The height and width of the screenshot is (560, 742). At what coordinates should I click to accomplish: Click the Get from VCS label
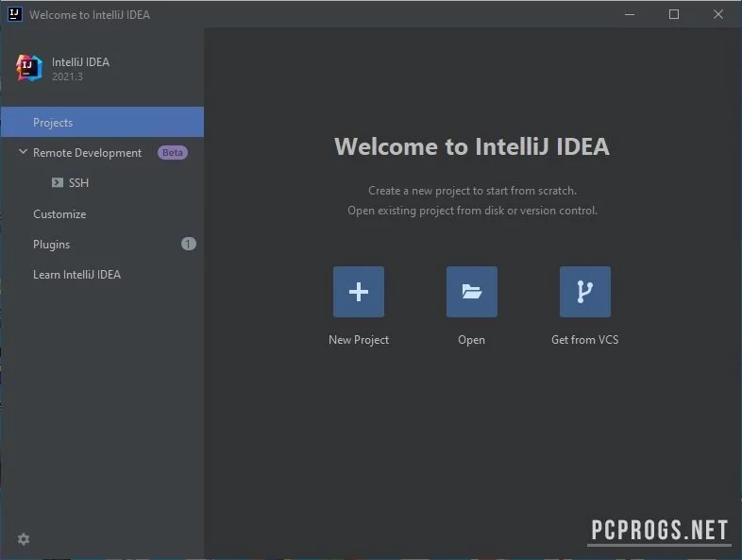coord(585,340)
